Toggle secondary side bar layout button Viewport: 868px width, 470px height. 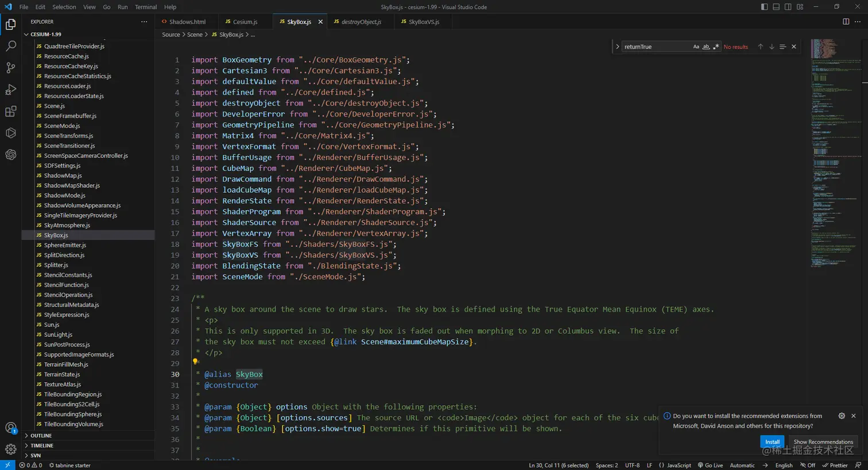click(788, 7)
